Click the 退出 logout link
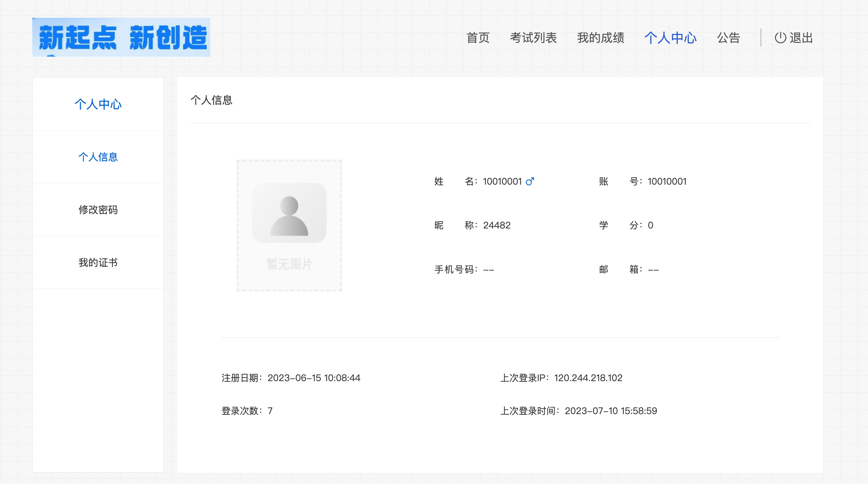The image size is (868, 484). click(801, 38)
